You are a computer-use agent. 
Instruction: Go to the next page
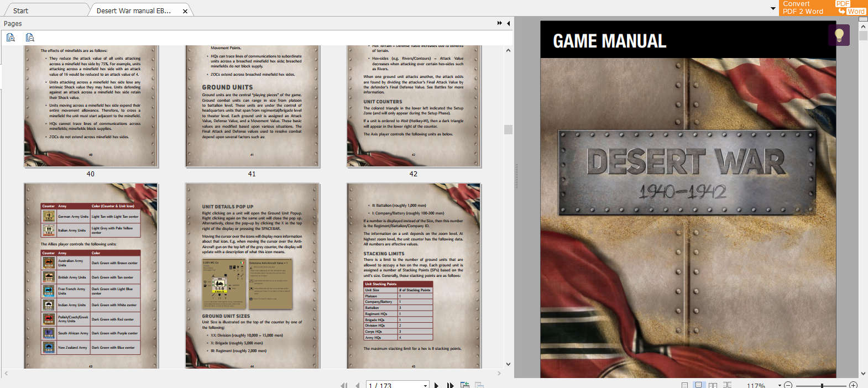pos(437,385)
